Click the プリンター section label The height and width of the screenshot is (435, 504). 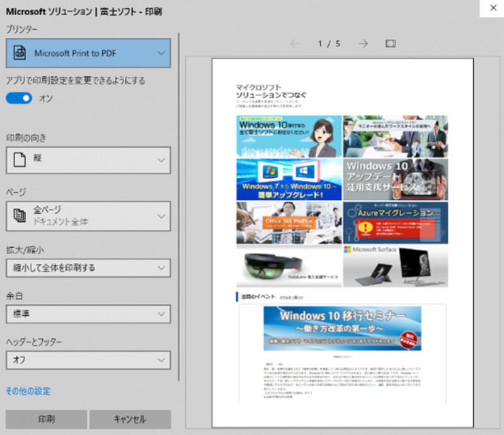(x=22, y=29)
